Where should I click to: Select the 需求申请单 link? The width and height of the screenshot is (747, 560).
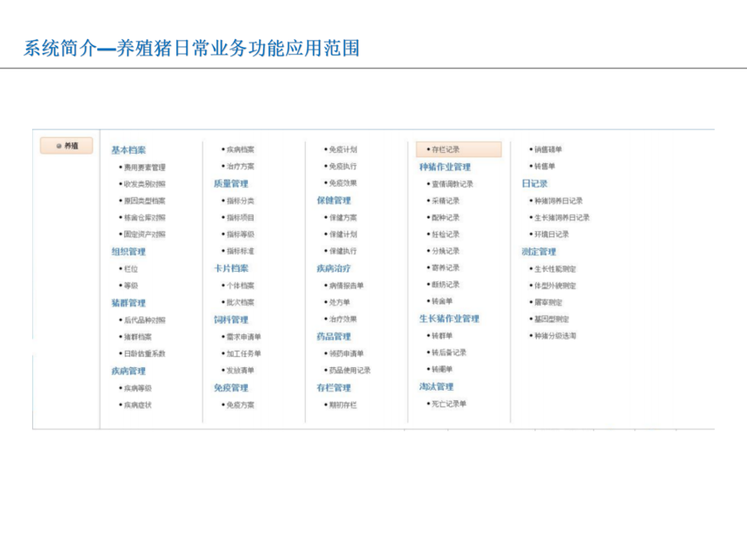(x=243, y=337)
